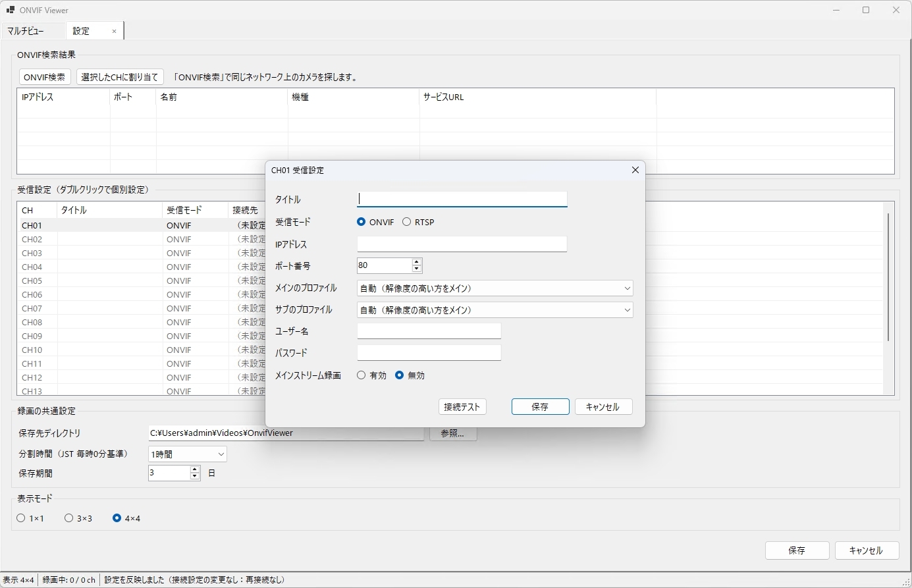Focus the タイトル input field

(x=462, y=199)
